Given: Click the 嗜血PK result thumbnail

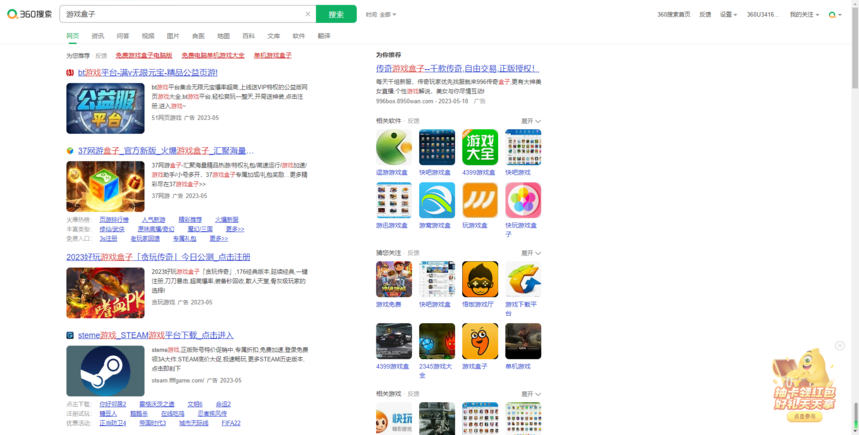Looking at the screenshot, I should [x=105, y=293].
